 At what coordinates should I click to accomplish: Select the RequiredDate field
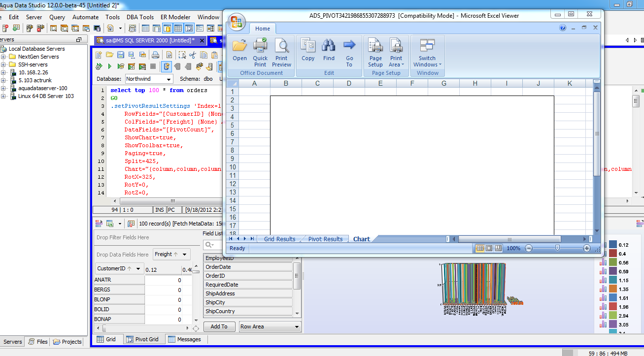[x=248, y=285]
